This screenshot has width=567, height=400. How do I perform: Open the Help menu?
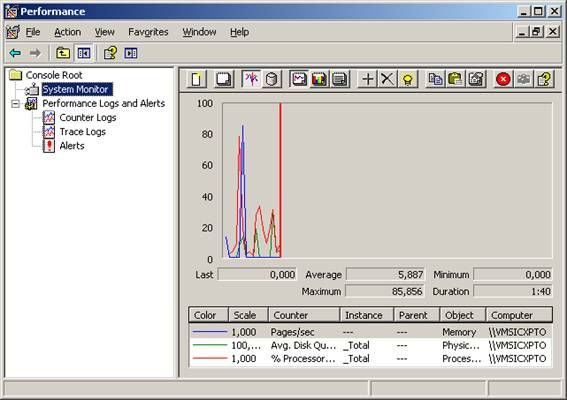pos(239,32)
